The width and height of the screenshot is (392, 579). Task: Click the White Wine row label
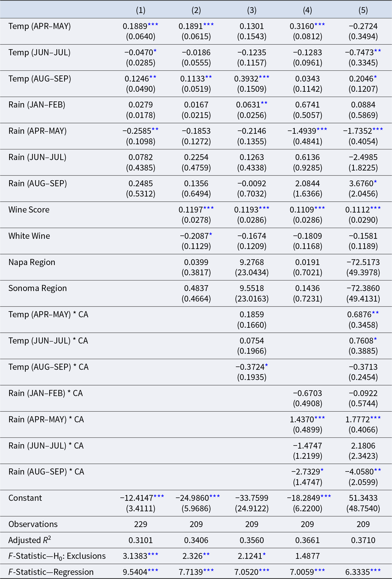(x=29, y=236)
